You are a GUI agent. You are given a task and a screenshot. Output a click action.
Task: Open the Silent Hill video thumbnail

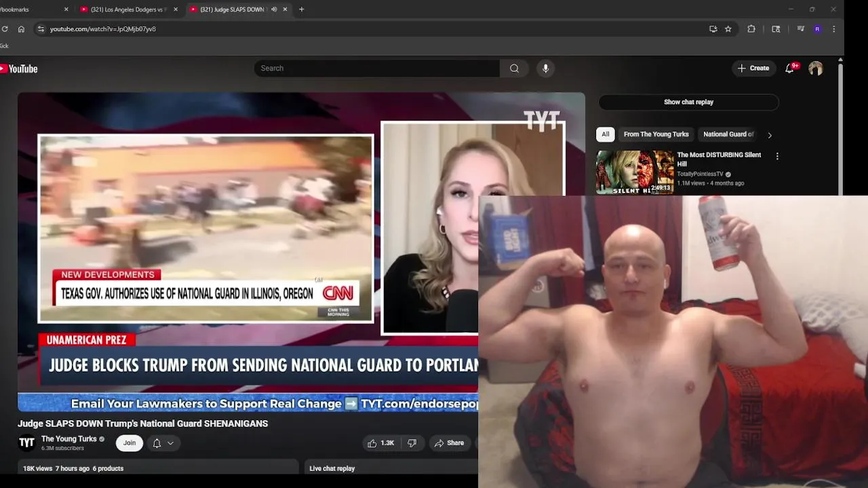[x=635, y=172]
